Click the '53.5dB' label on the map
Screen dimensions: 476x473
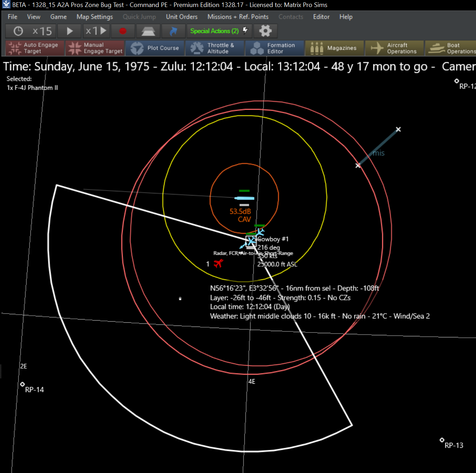240,211
